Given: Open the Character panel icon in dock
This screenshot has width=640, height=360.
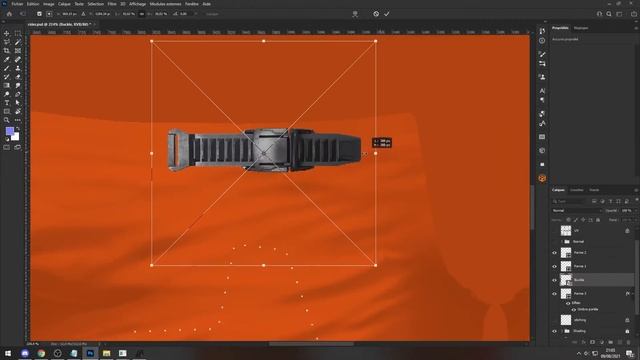Looking at the screenshot, I should [542, 91].
